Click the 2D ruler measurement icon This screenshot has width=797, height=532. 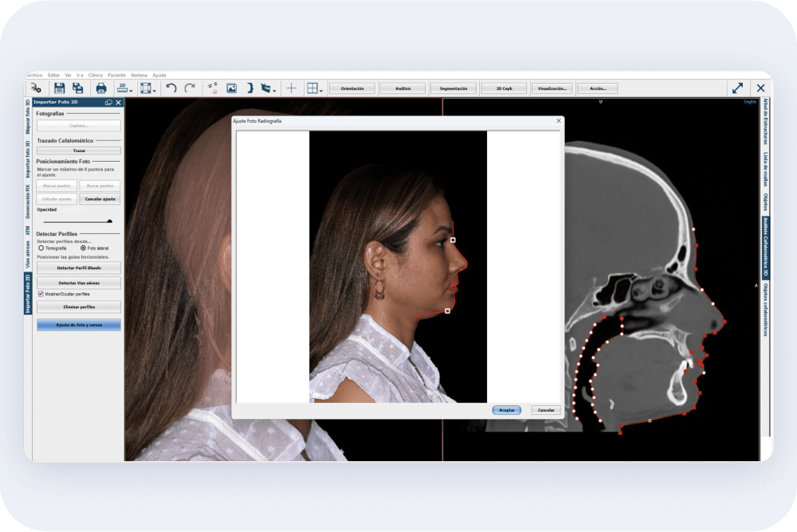pos(122,88)
